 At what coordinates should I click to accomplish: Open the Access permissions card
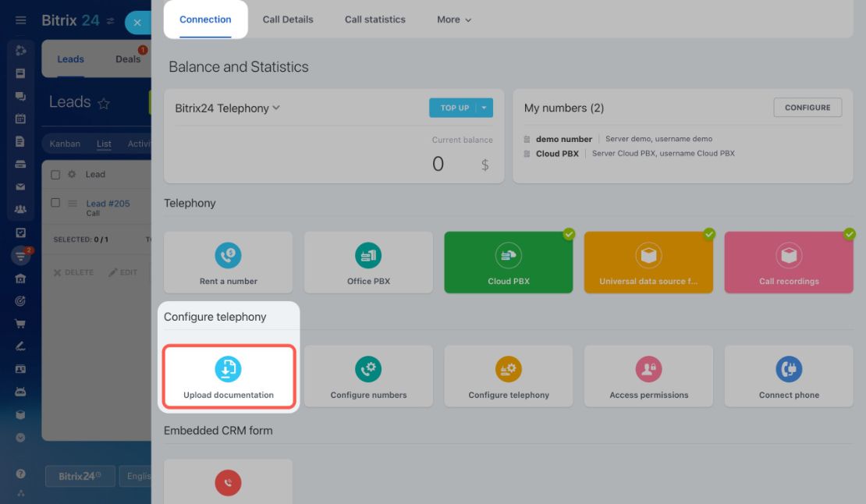click(x=648, y=377)
